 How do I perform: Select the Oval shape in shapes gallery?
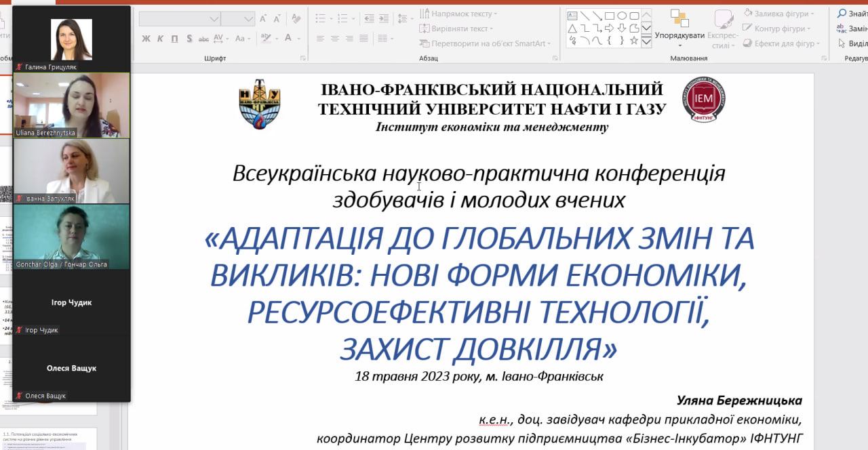622,16
